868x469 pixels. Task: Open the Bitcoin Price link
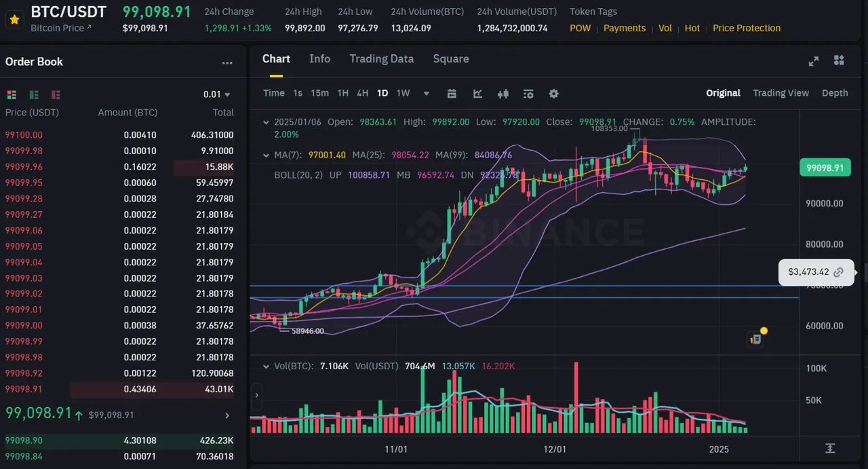[61, 28]
